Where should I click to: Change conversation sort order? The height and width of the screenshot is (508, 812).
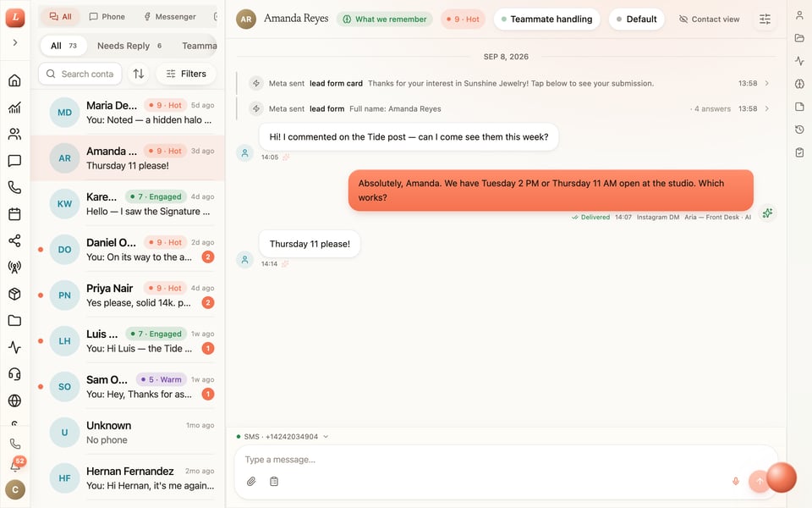(138, 74)
